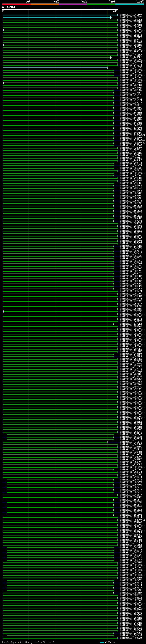Viewport: 146px width, 644px height.
Task: Select hit label UniRef100_Q95P44
Action: pyautogui.click(x=131, y=163)
